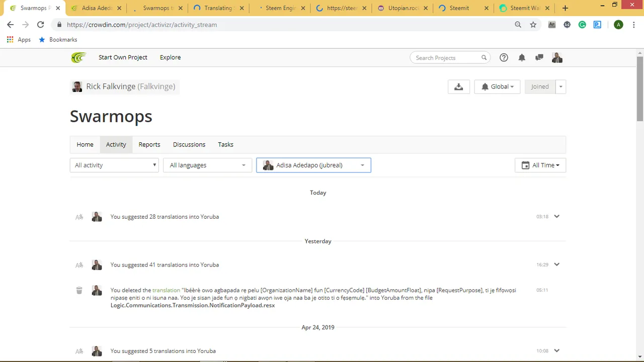Viewport: 644px width, 362px height.
Task: Click the translate icon next to 41 translations
Action: coord(79,265)
